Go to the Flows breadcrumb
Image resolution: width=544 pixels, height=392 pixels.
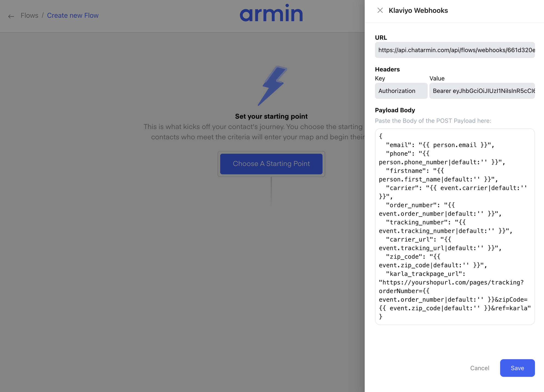[x=29, y=15]
